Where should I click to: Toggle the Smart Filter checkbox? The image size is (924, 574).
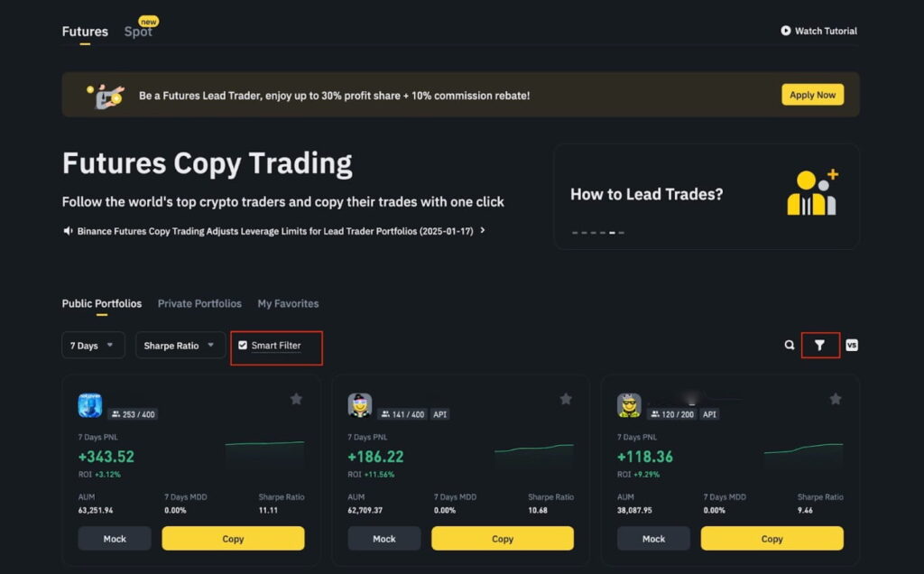[x=244, y=344]
